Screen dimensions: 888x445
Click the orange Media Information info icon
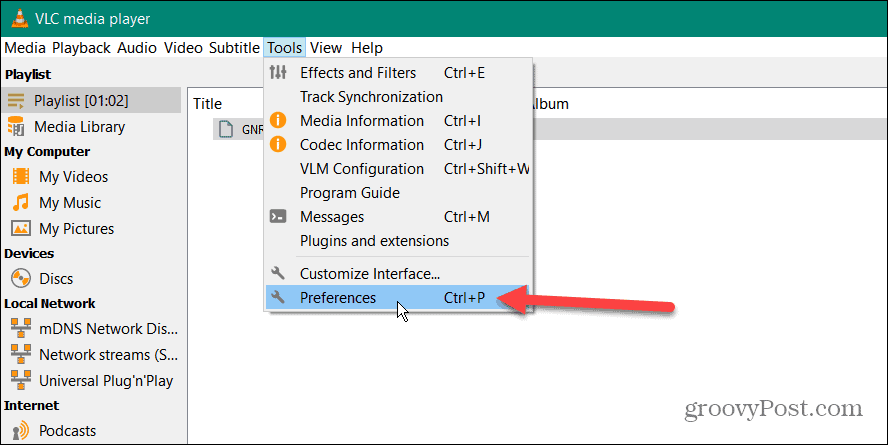[278, 121]
